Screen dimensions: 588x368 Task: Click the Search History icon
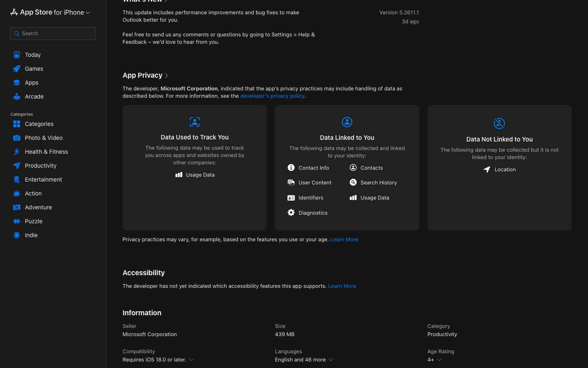353,182
